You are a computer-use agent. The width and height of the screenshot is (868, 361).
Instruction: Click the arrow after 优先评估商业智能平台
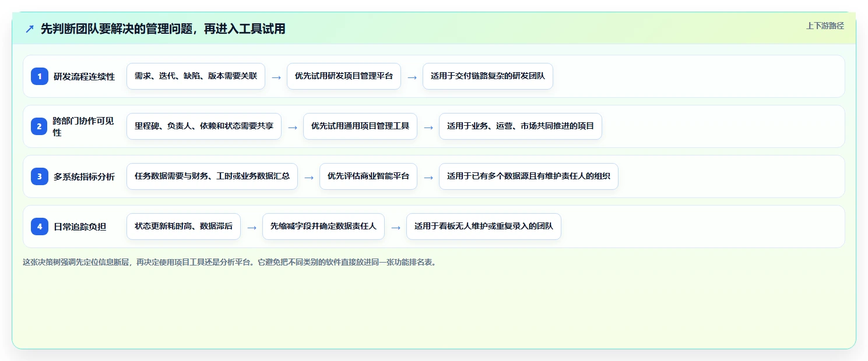point(428,177)
